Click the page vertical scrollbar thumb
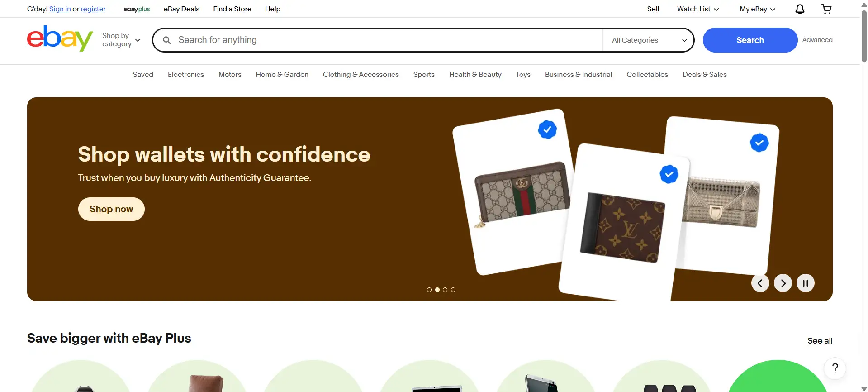 [x=864, y=35]
